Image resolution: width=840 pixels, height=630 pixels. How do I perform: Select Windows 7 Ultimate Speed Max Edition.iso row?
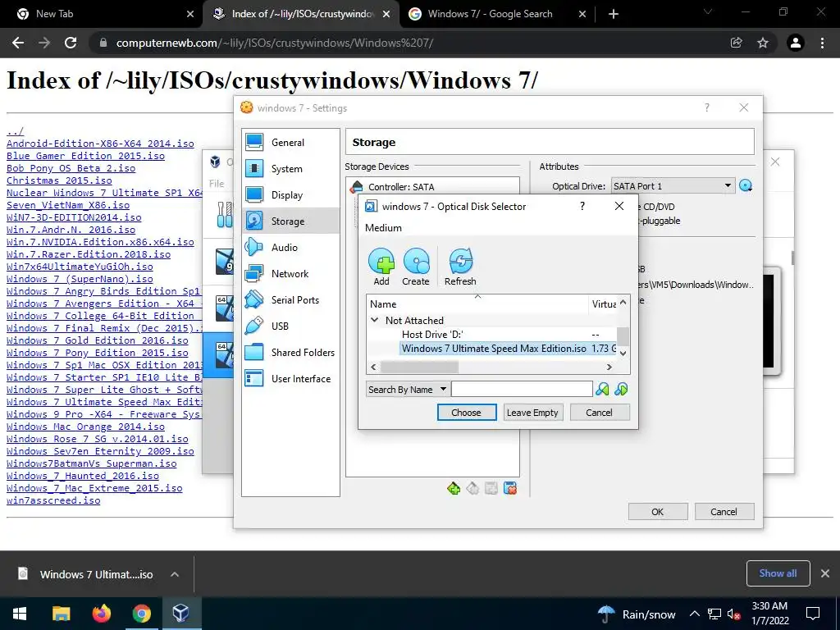[x=492, y=348]
